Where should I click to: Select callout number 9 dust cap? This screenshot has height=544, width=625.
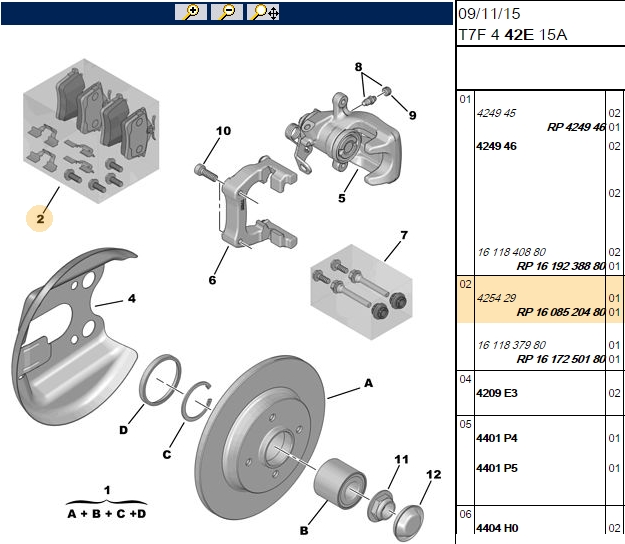(412, 115)
